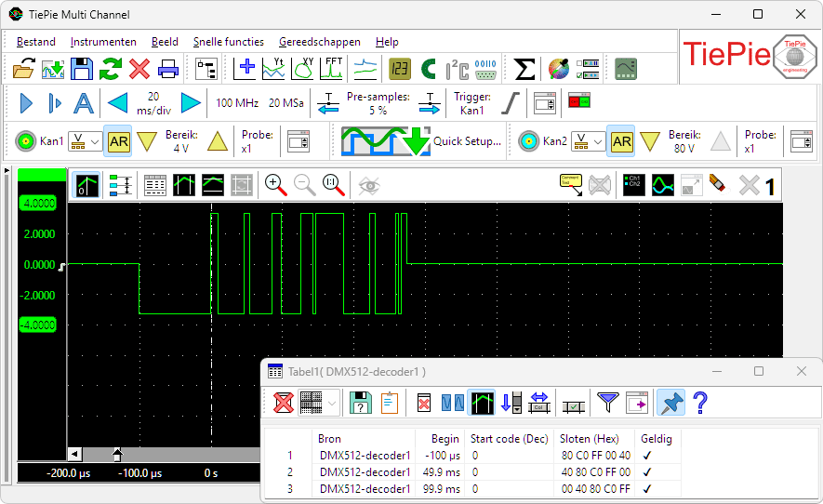Click the red X delete icon

pos(139,69)
